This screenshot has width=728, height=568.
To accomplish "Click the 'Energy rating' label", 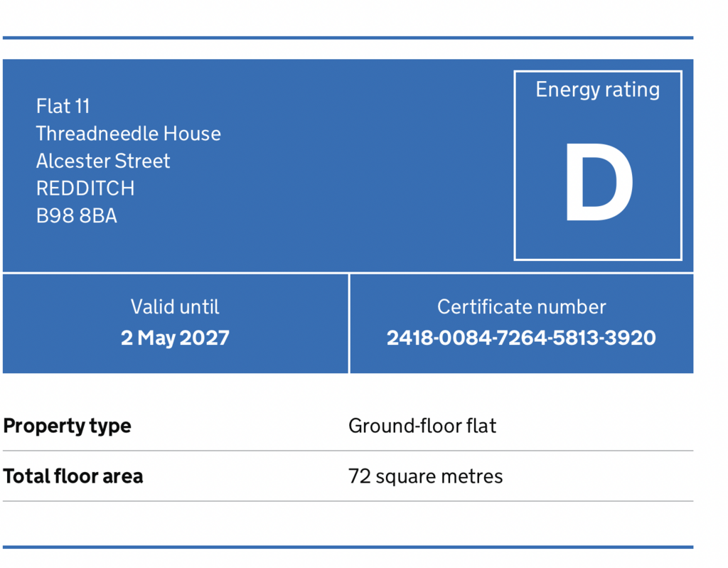I will coord(597,90).
